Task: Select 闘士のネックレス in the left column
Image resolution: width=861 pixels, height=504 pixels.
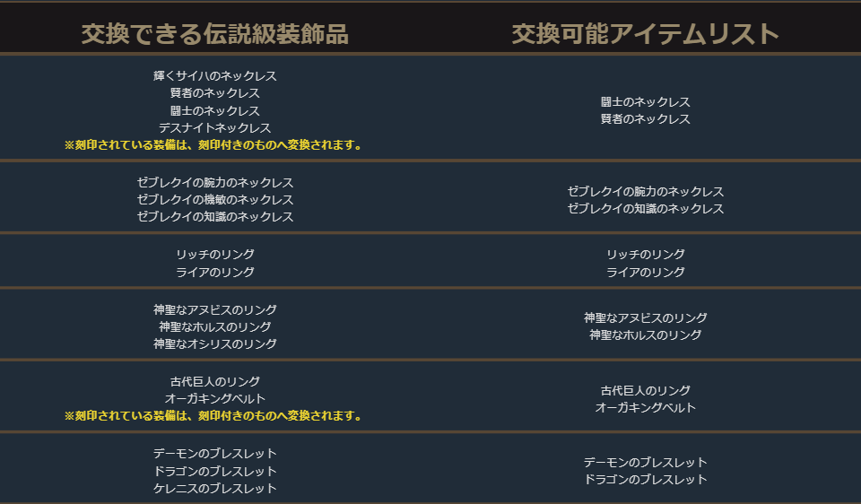Action: (x=214, y=111)
